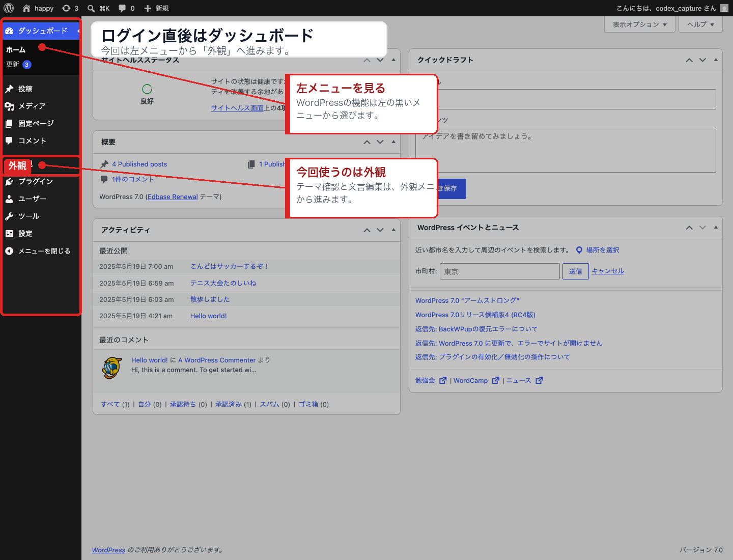Open the ⌘K search command palette
The width and height of the screenshot is (733, 560).
99,8
